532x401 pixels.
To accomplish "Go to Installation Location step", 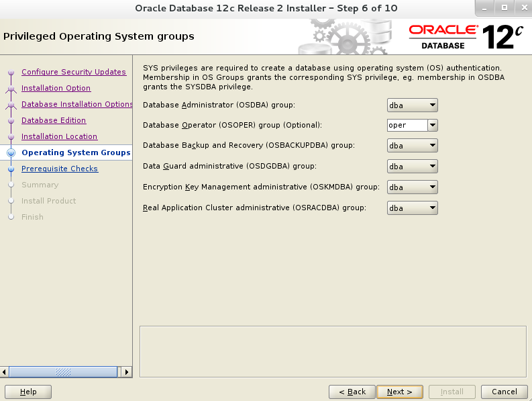I will [x=60, y=136].
